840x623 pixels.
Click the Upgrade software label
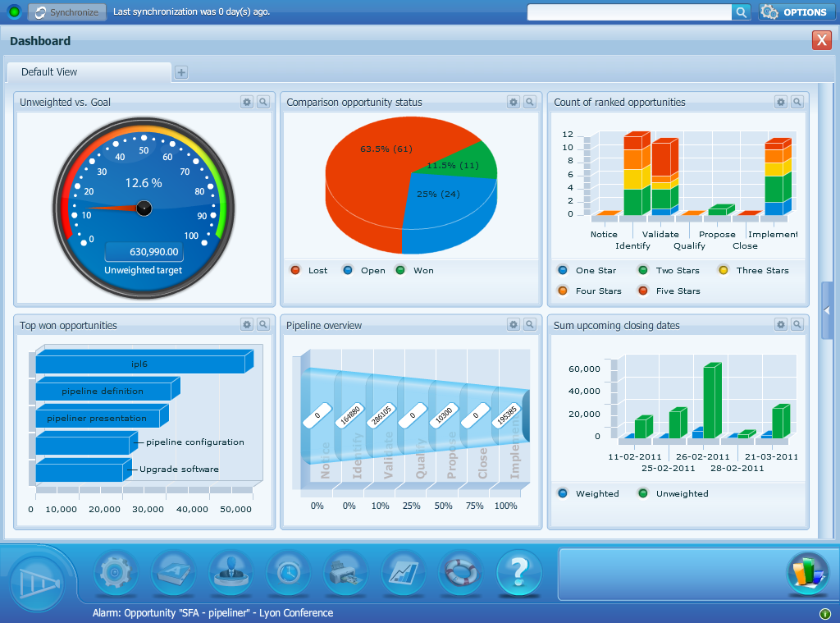(x=179, y=470)
